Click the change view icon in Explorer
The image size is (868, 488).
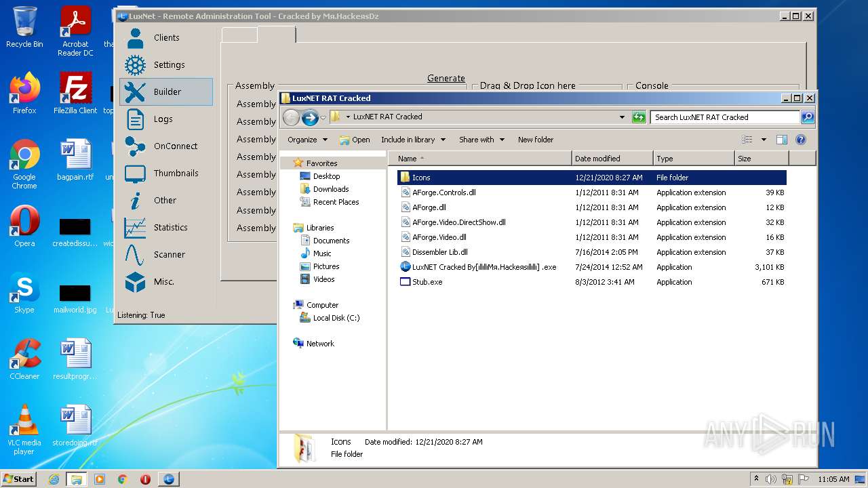[x=747, y=140]
